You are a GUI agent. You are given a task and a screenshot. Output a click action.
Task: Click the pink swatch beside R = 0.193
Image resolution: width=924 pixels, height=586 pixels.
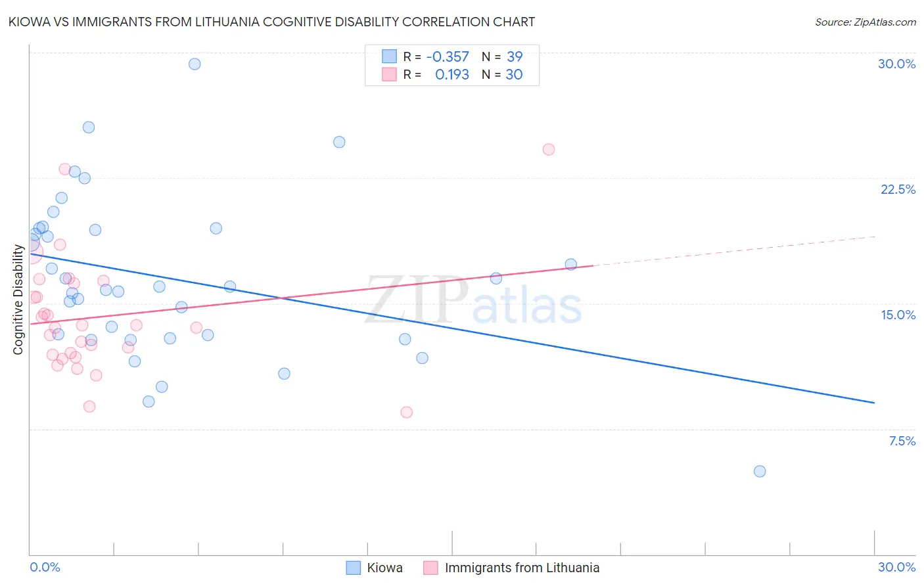pos(390,74)
